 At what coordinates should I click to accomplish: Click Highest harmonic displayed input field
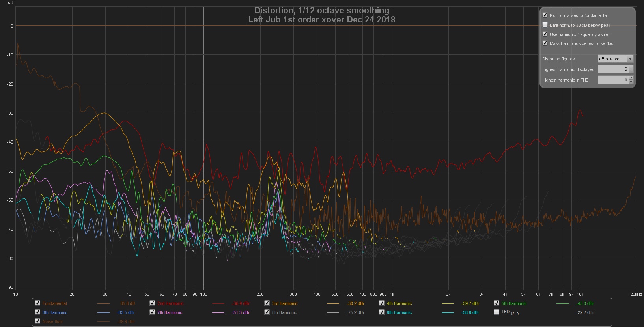point(613,69)
